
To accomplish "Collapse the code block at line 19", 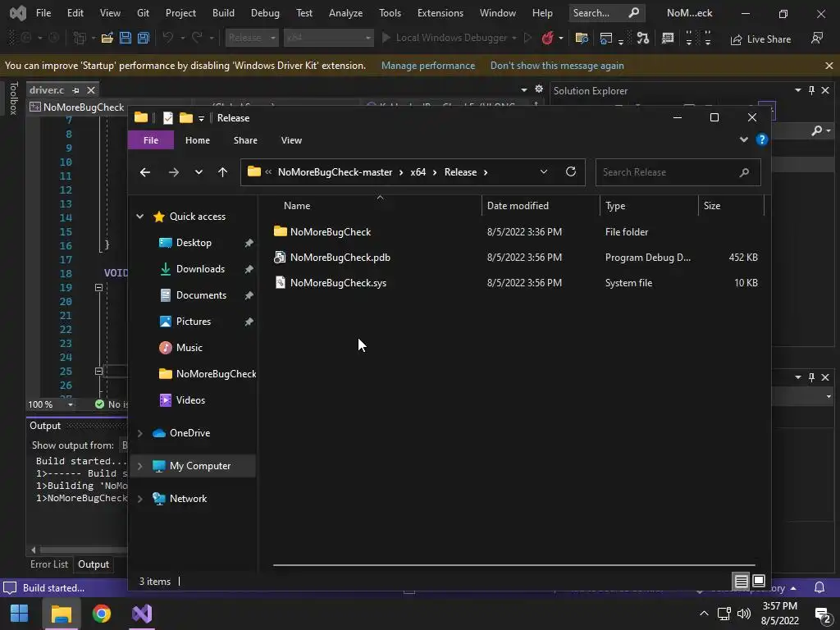I will click(x=98, y=288).
